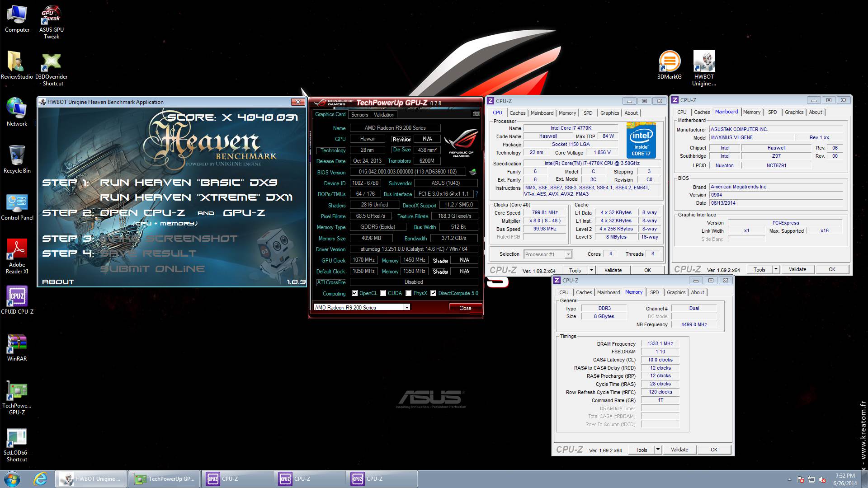Image resolution: width=868 pixels, height=488 pixels.
Task: Click OK in Mainboard CPU-Z window
Action: (832, 269)
